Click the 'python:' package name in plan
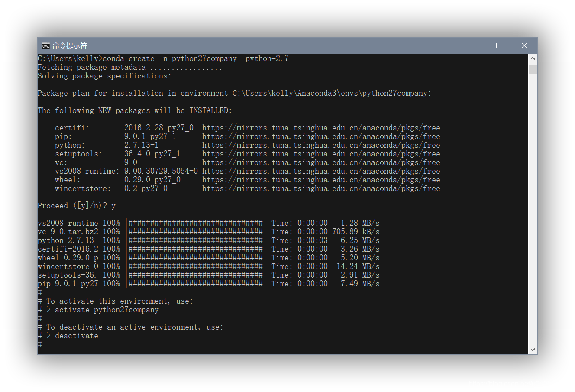The image size is (575, 392). pos(70,145)
